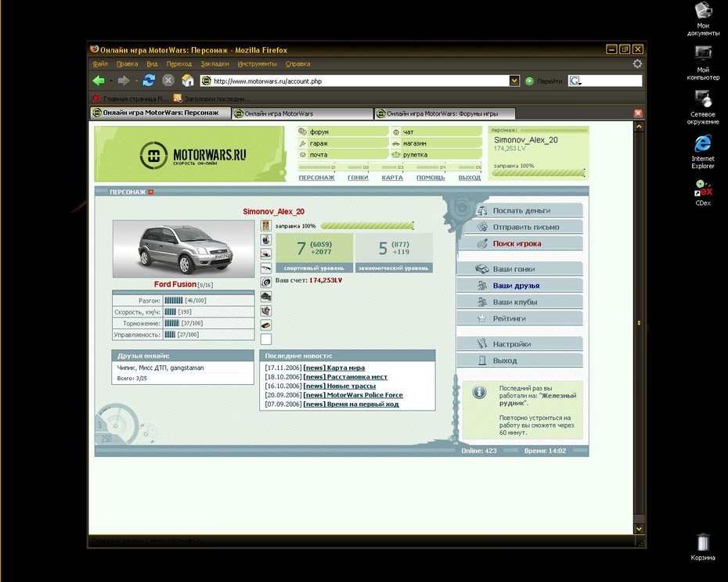Click the fuel part icon beside заправка 100%

click(265, 225)
